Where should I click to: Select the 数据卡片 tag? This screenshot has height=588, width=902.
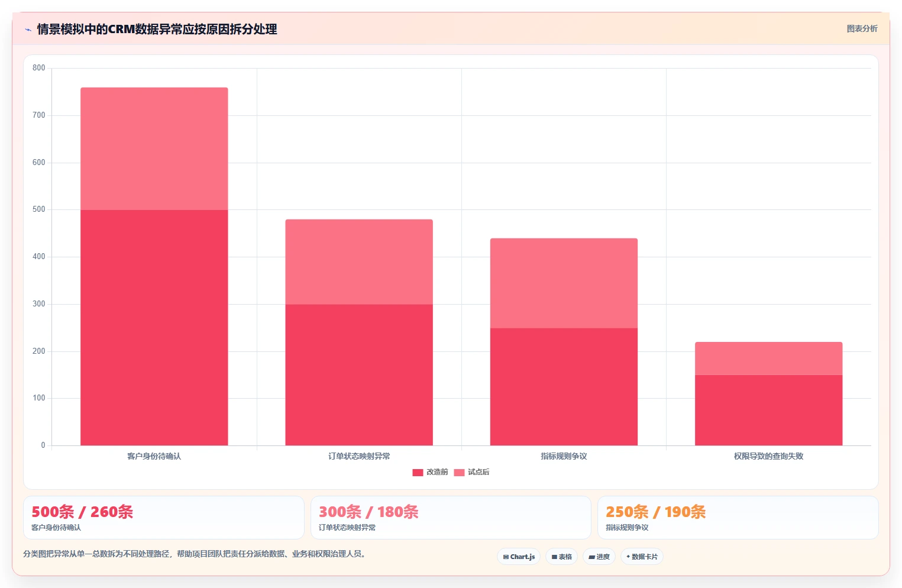click(x=642, y=557)
